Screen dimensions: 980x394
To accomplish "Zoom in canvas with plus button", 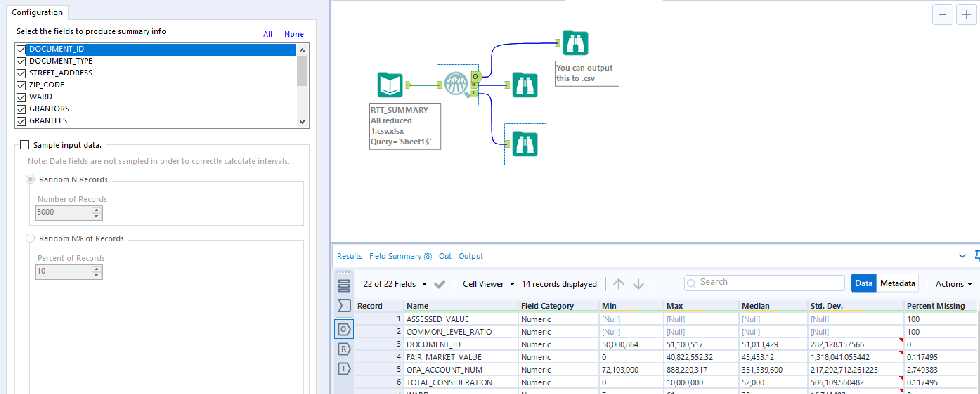I will [966, 15].
